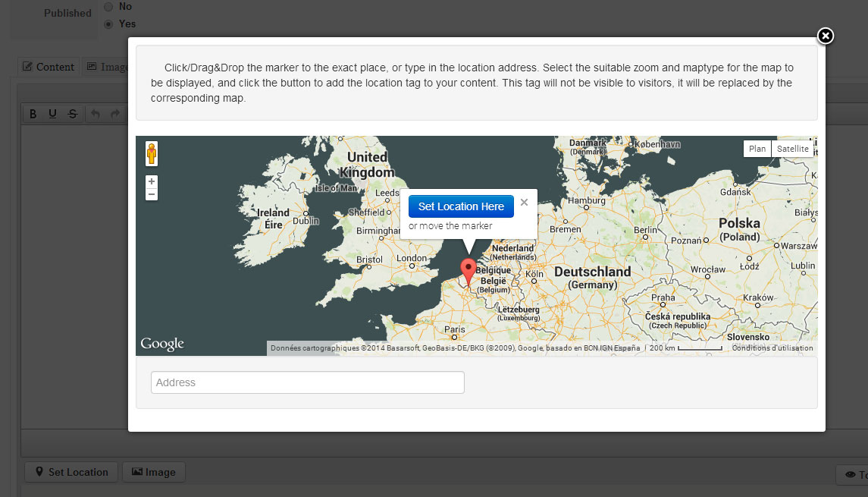Click the United Kingdom country label
Screen dimensions: 868x497
coord(367,165)
